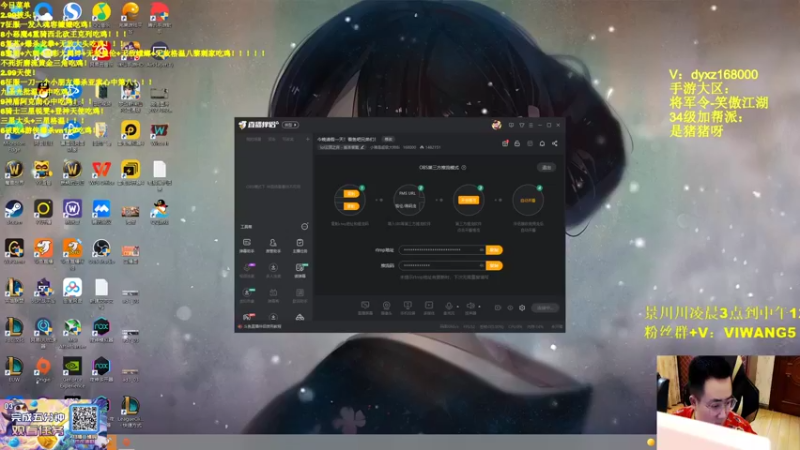
Task: Copy the stream code with the orange button
Action: (494, 266)
